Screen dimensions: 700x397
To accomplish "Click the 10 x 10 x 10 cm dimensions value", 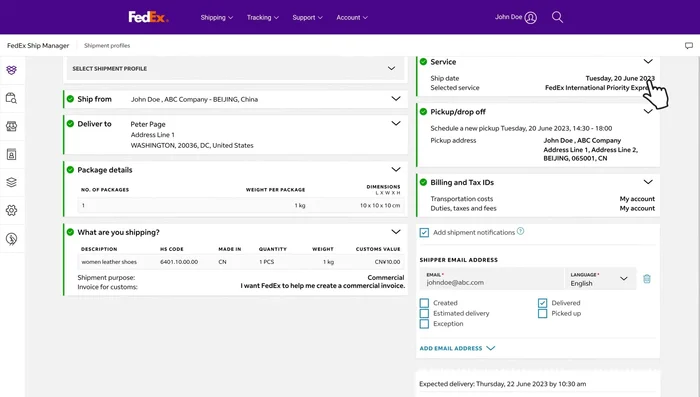I will pos(380,205).
